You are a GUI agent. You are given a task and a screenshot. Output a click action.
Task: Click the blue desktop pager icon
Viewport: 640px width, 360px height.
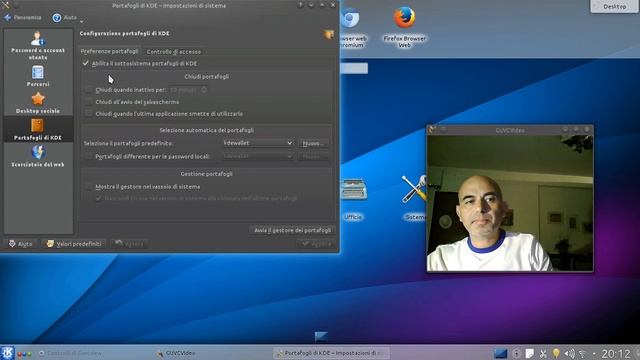[500, 353]
